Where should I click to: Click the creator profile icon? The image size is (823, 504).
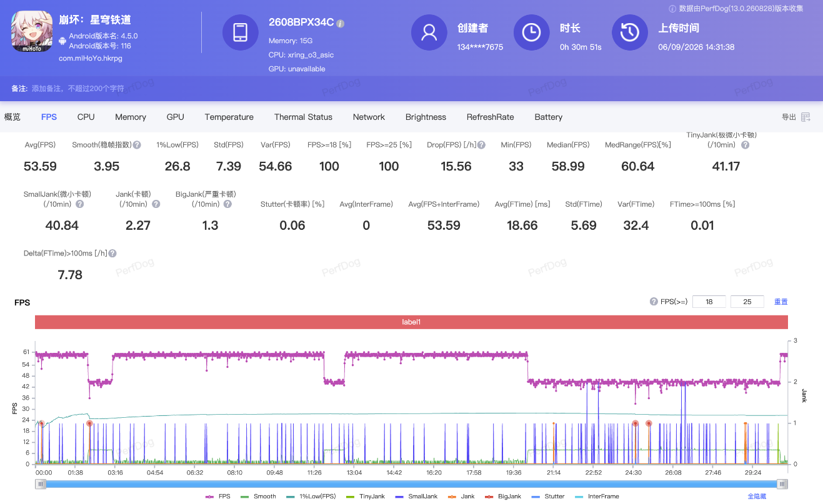(429, 32)
